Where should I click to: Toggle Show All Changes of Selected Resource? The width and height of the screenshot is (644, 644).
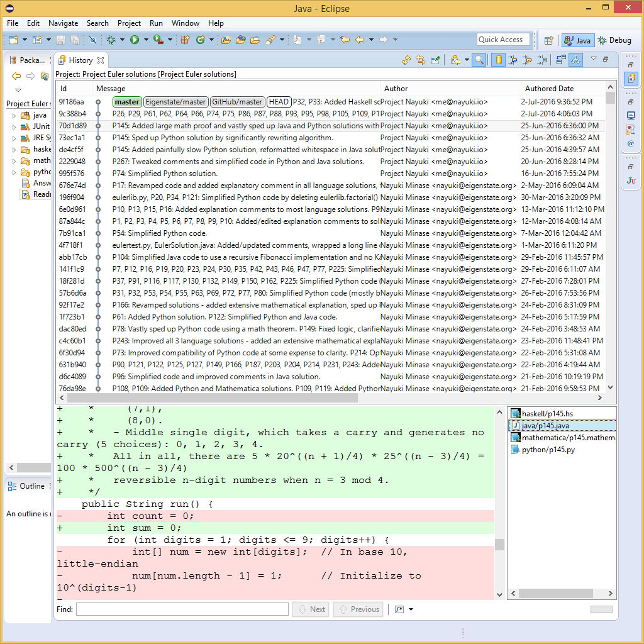[541, 60]
